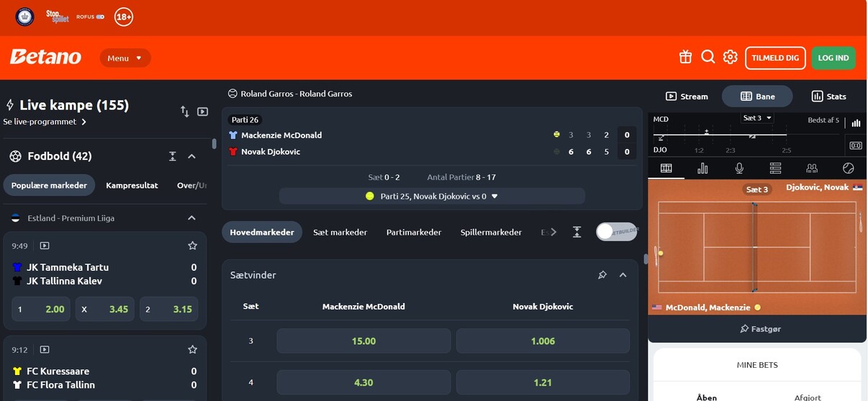Open the players head-to-head icon in tracker
868x401 pixels.
pyautogui.click(x=812, y=168)
